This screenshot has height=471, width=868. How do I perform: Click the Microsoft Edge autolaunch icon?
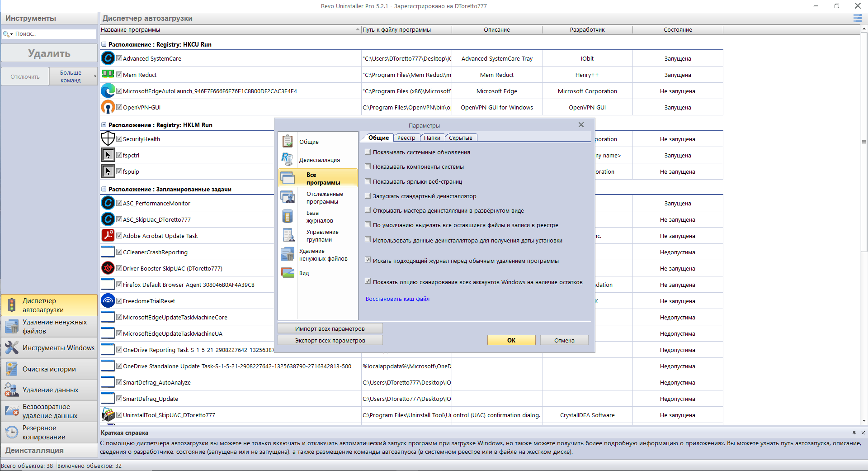point(108,91)
